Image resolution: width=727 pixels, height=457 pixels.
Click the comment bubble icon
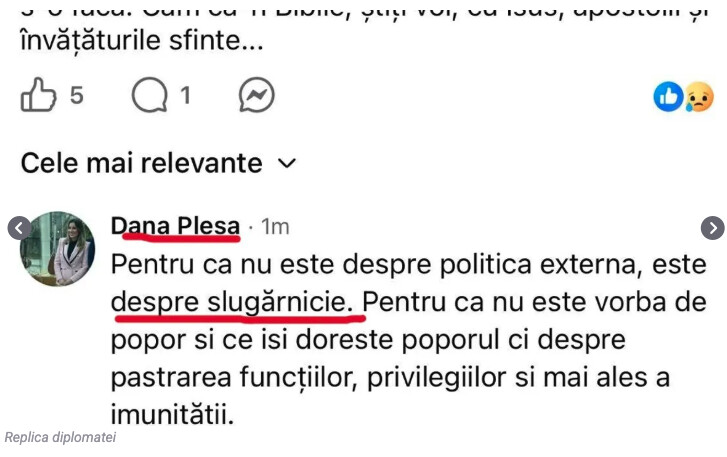pyautogui.click(x=149, y=96)
